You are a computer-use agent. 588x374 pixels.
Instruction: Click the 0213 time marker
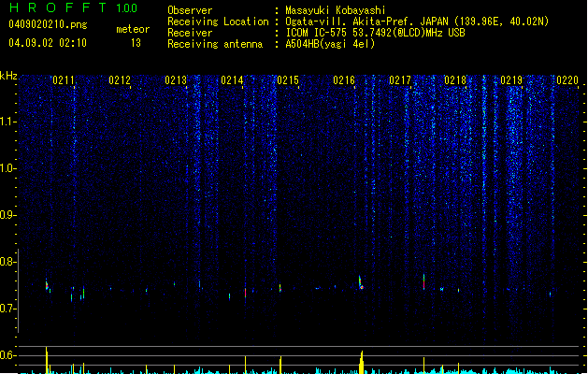[176, 80]
